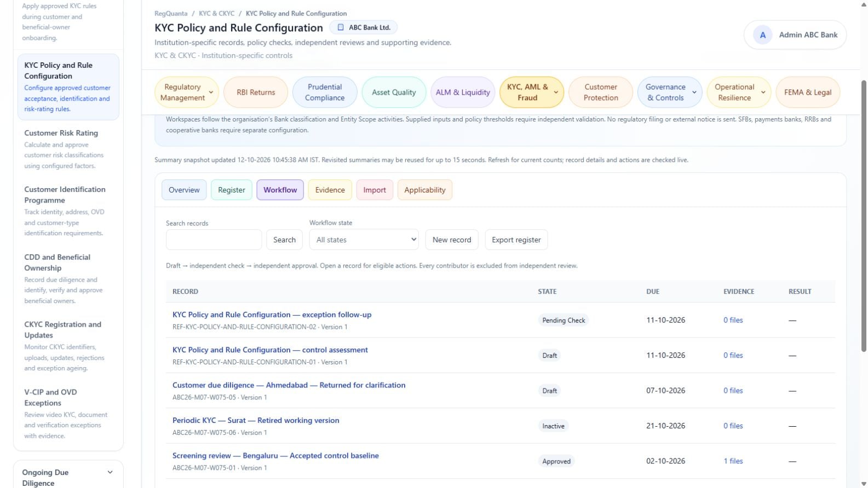Click RegQuanta breadcrumb link
This screenshot has height=488, width=868.
[171, 14]
